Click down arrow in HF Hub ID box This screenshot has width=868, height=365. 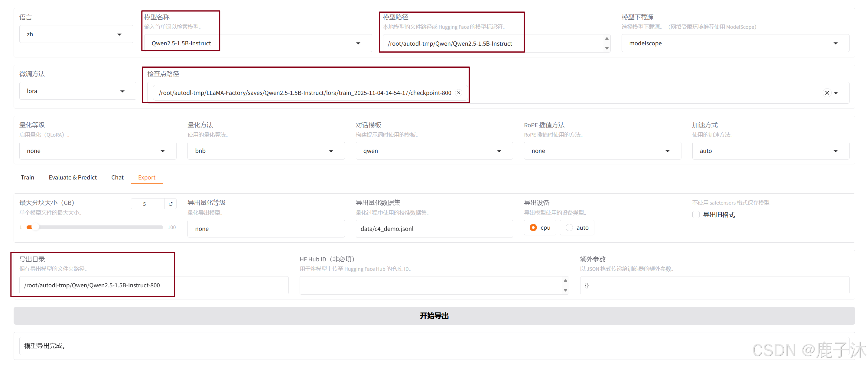pyautogui.click(x=565, y=290)
